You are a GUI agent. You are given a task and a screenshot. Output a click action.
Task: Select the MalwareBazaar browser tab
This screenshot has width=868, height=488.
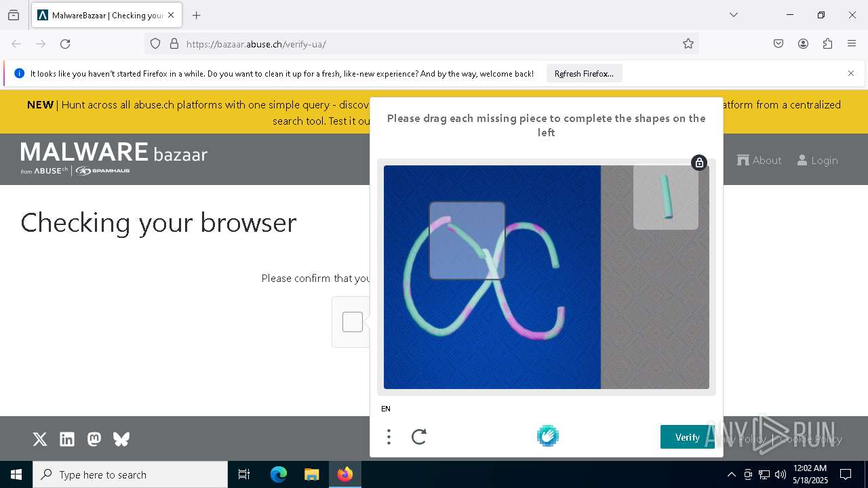(x=106, y=15)
